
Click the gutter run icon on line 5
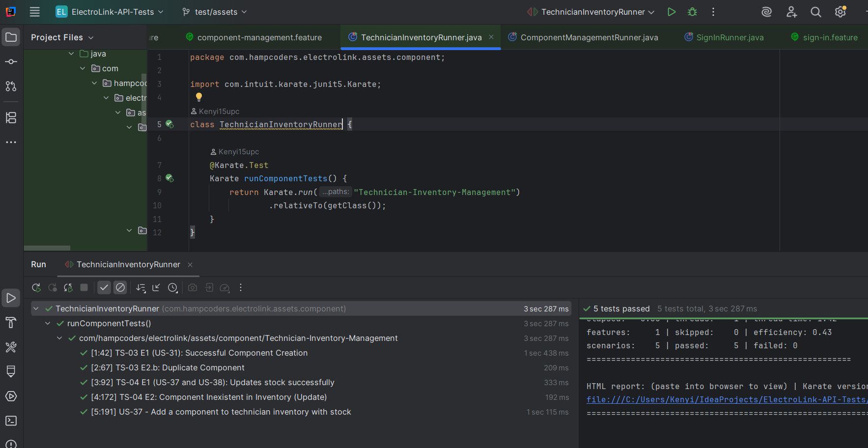pyautogui.click(x=169, y=124)
